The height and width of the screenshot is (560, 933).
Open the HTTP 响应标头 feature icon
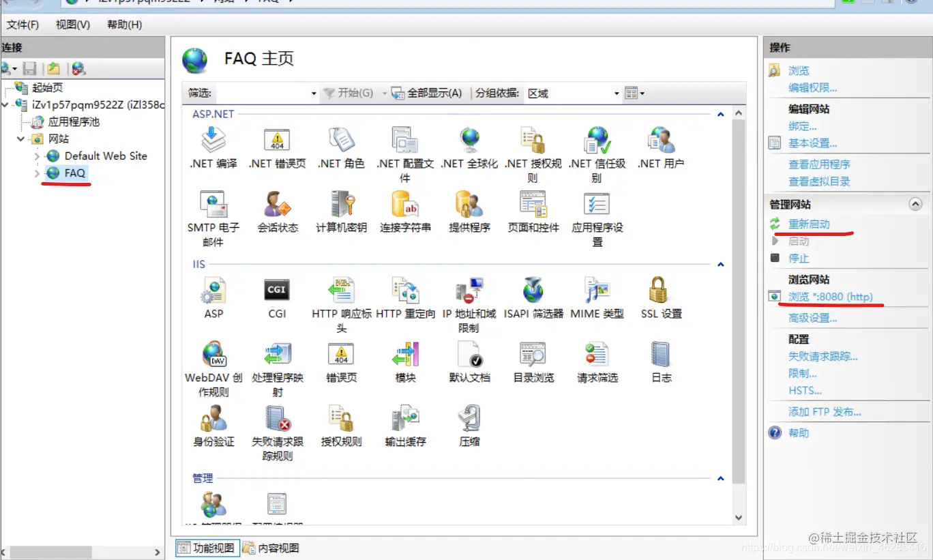342,290
